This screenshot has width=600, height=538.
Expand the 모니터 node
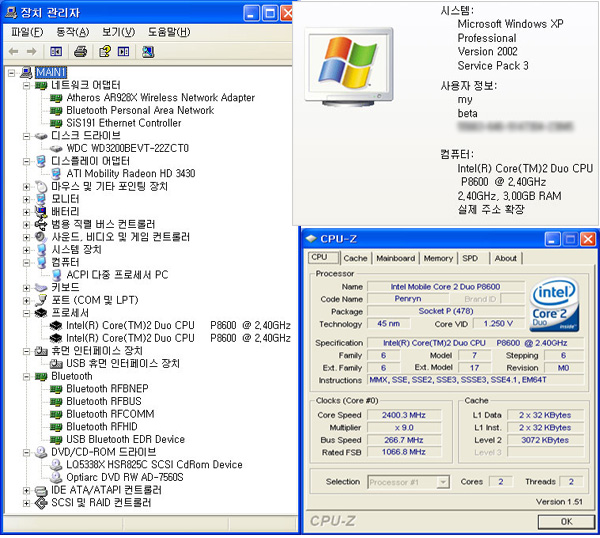tap(26, 199)
